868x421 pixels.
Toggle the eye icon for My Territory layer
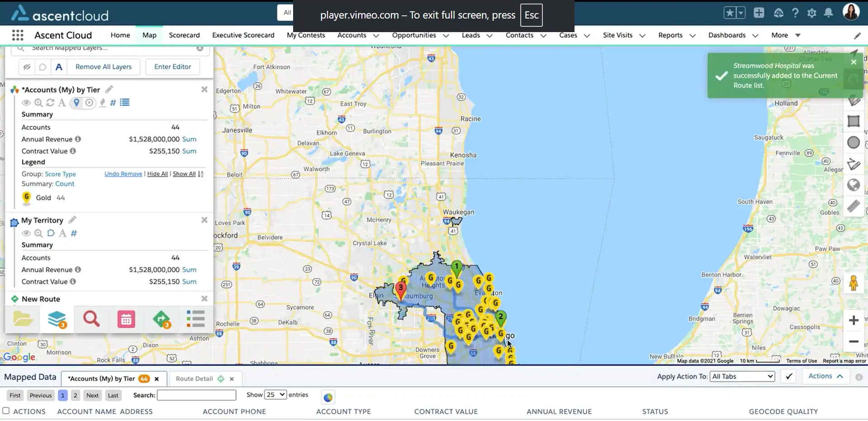[26, 233]
